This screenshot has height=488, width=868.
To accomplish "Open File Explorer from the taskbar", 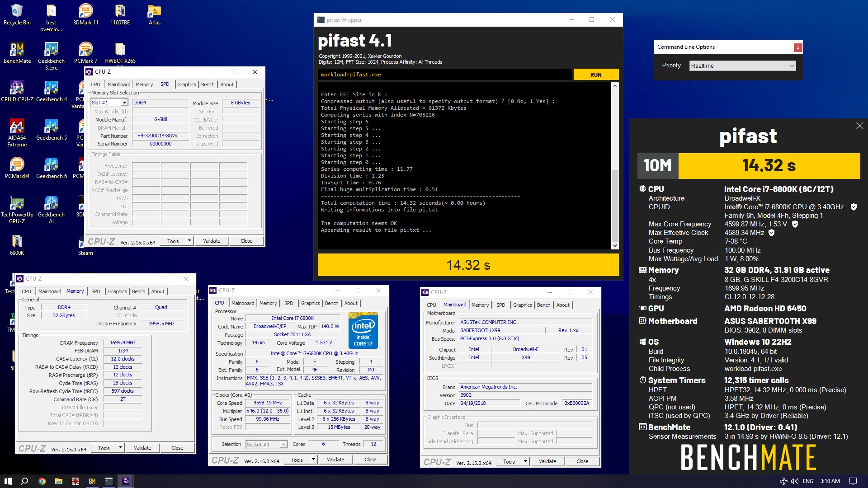I will tap(58, 481).
